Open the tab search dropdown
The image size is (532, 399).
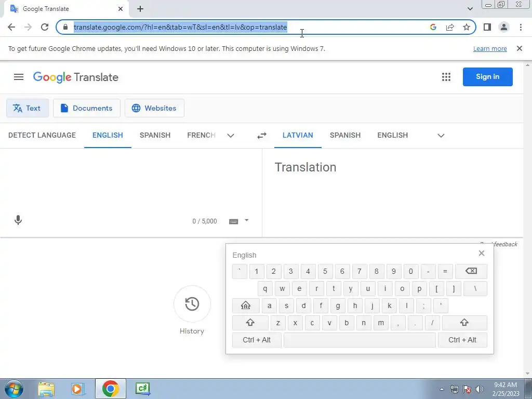(470, 9)
